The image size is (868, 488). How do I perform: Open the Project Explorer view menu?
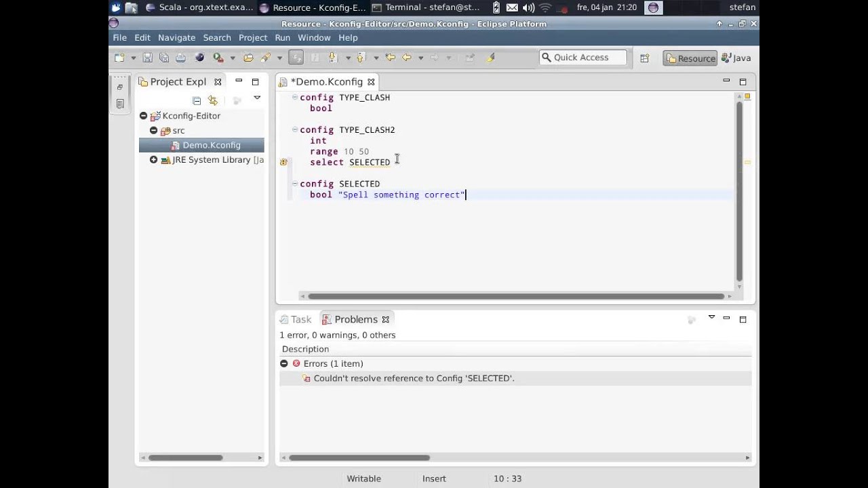pyautogui.click(x=257, y=98)
